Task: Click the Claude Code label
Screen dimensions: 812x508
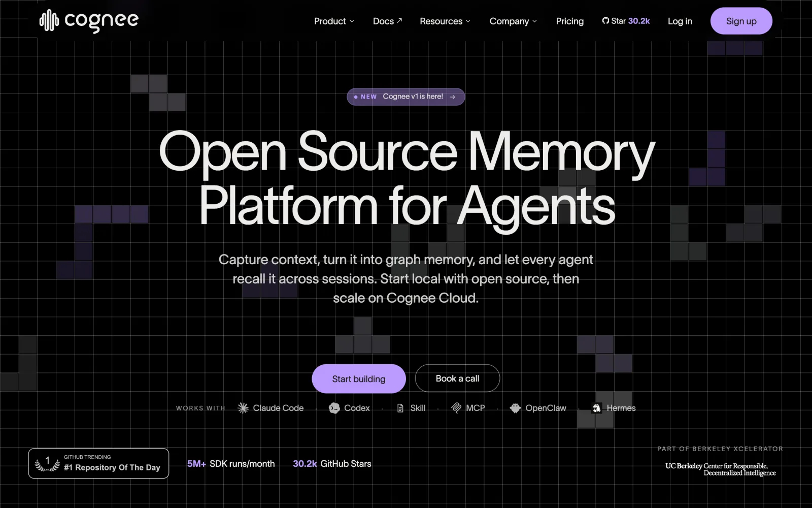Action: point(278,408)
